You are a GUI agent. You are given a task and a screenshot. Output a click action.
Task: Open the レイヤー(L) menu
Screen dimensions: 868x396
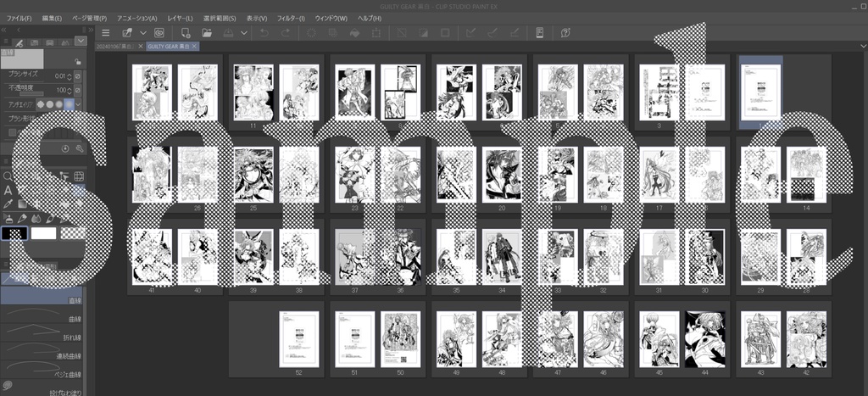178,19
